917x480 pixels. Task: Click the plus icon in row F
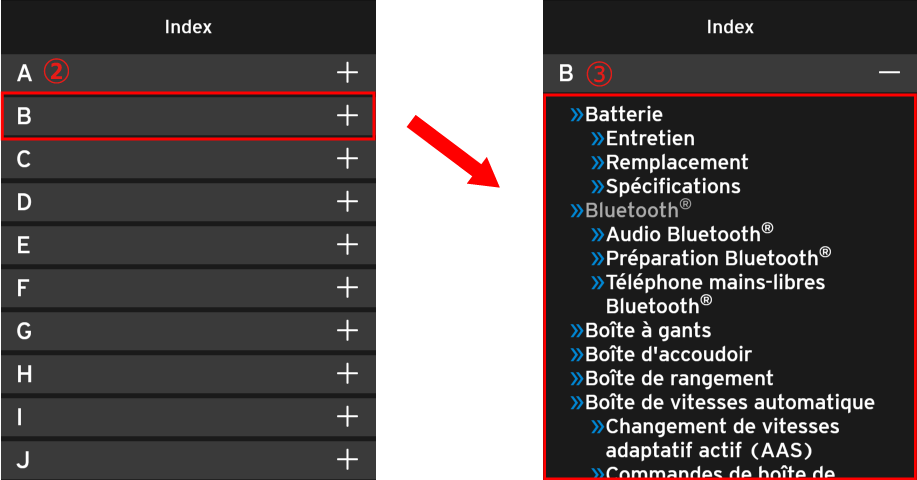[x=347, y=288]
